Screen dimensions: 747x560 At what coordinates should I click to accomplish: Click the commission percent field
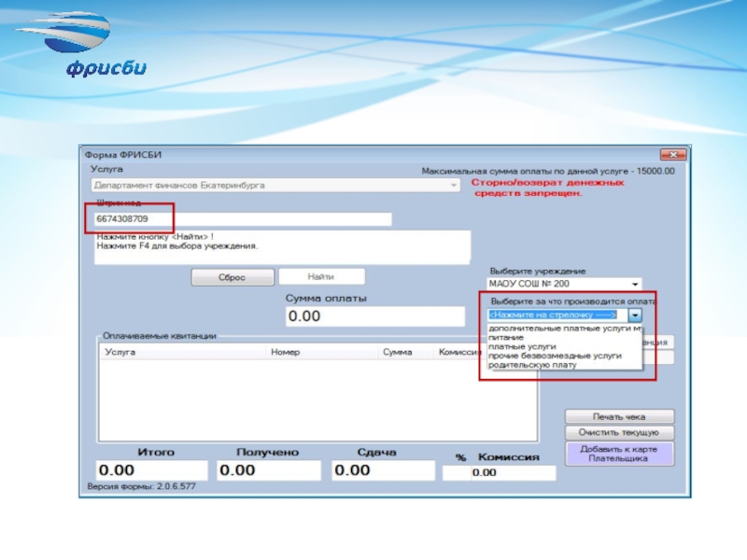click(x=457, y=473)
